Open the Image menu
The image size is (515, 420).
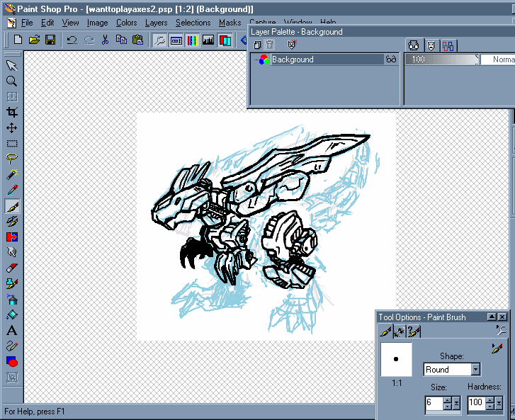[97, 23]
